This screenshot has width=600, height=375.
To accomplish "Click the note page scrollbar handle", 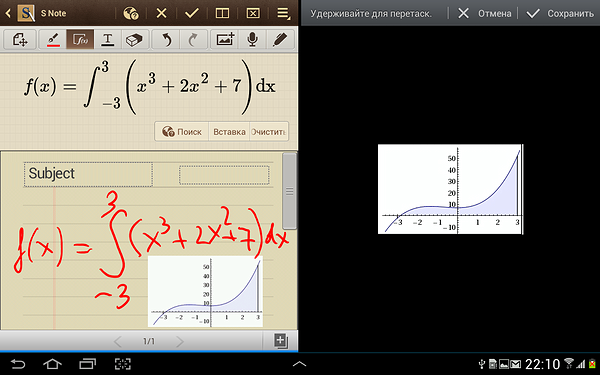I will pyautogui.click(x=289, y=191).
